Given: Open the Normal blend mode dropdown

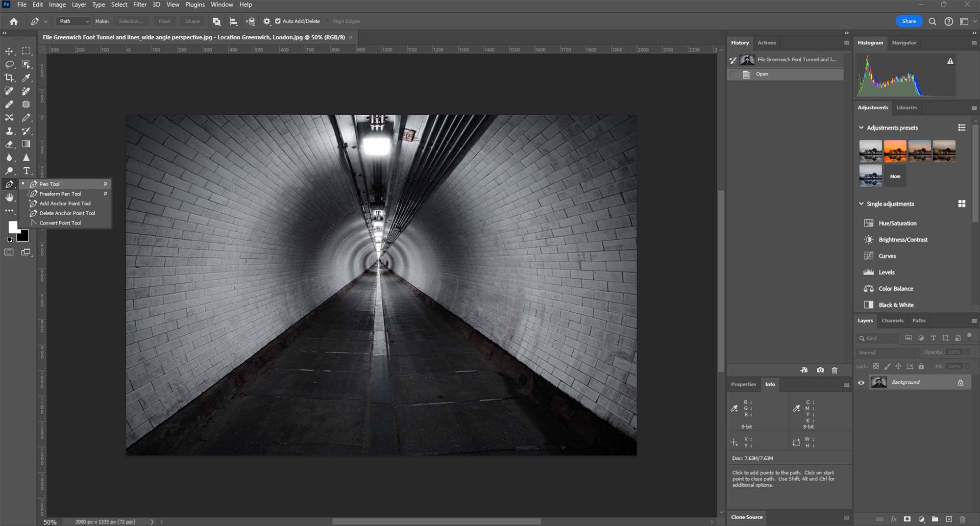Looking at the screenshot, I should 888,352.
